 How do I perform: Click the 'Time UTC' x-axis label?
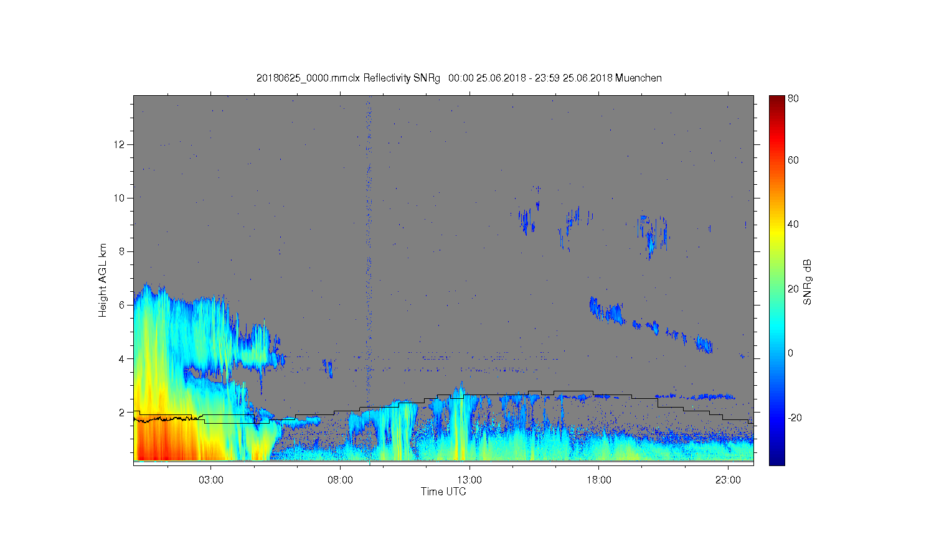(x=443, y=492)
